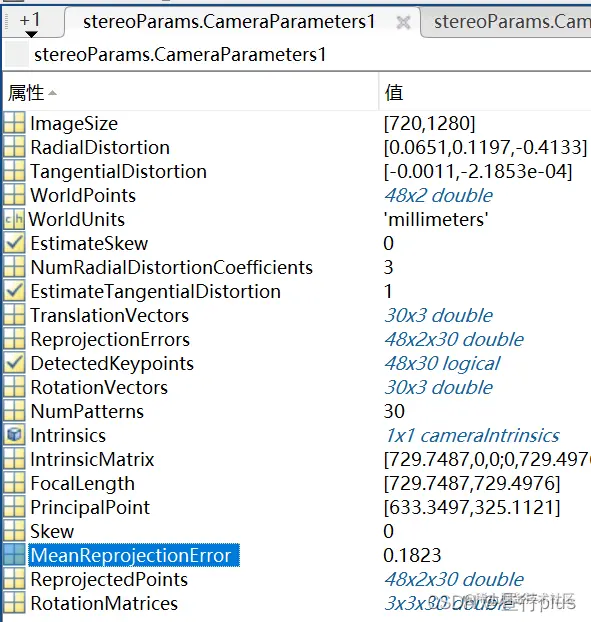Click the ReprojectedPoints matrix icon
Screen dimensions: 591x622
pyautogui.click(x=14, y=579)
